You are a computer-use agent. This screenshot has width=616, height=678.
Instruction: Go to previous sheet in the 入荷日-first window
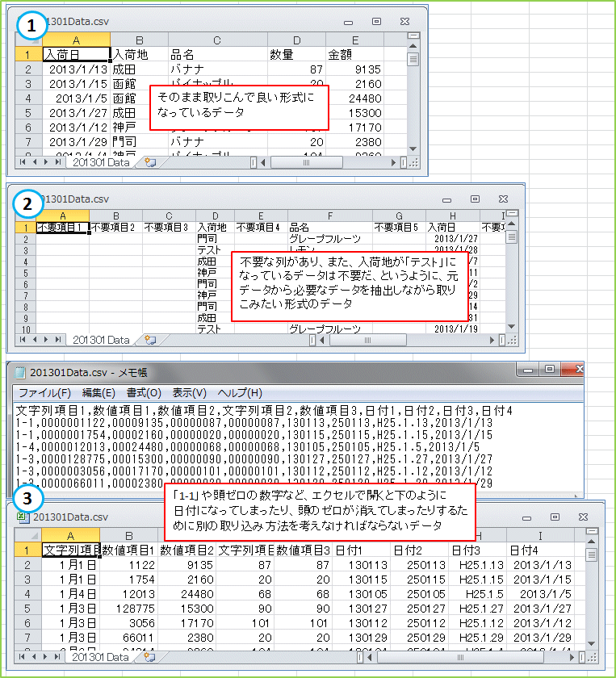point(35,162)
